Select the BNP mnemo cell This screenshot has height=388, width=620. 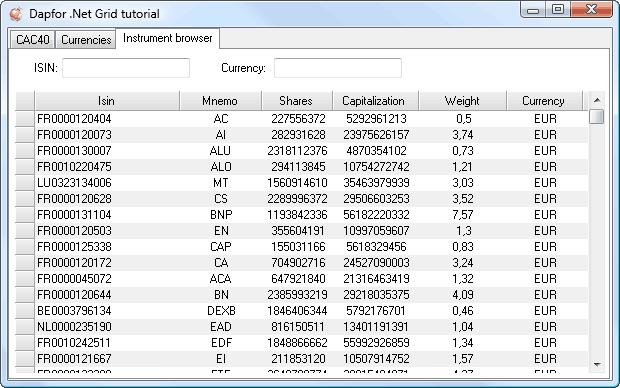tap(221, 215)
